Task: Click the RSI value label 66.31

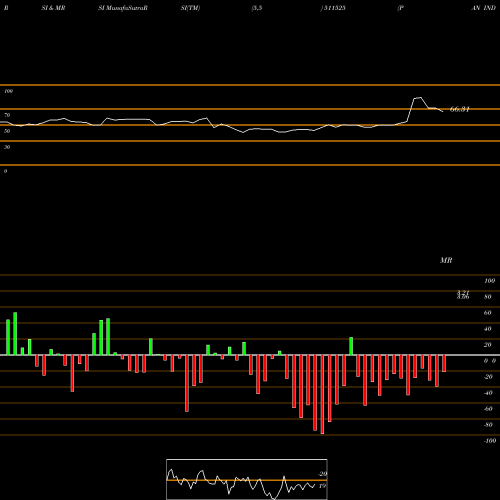Action: pyautogui.click(x=459, y=109)
